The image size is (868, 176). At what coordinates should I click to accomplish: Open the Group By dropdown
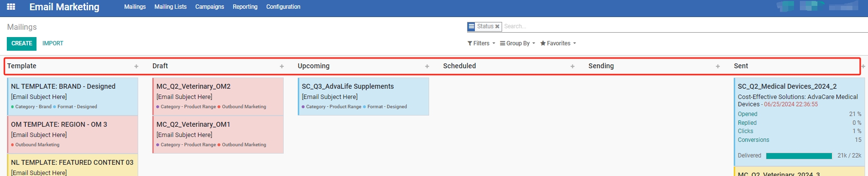pos(518,43)
